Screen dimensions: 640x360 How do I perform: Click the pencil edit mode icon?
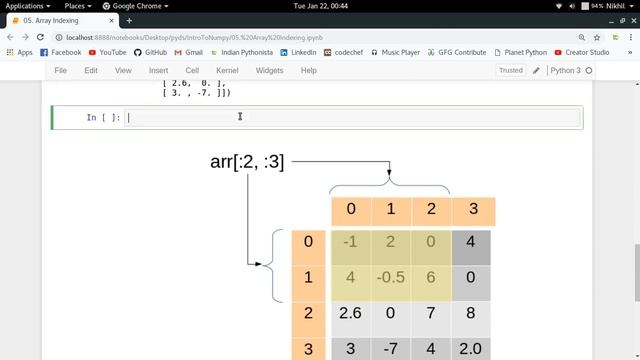point(536,71)
